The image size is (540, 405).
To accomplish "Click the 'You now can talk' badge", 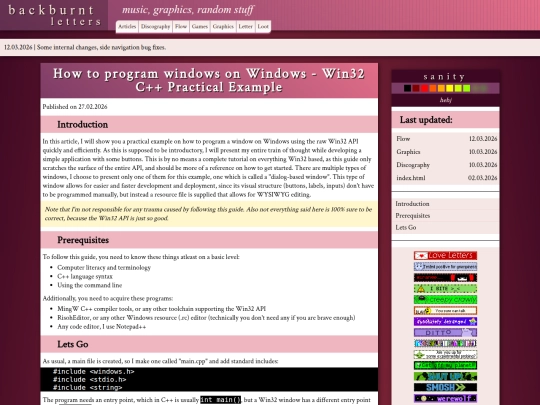I will point(445,310).
